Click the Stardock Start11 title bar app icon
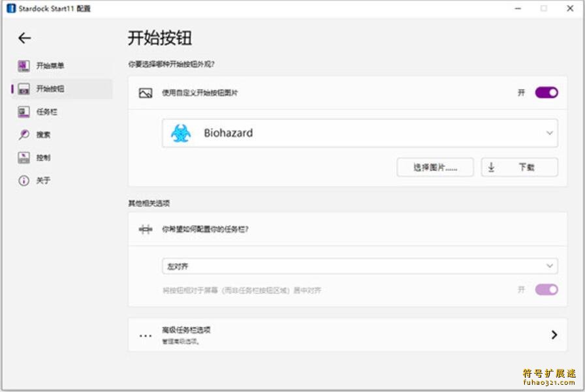The image size is (585, 392). pyautogui.click(x=11, y=8)
